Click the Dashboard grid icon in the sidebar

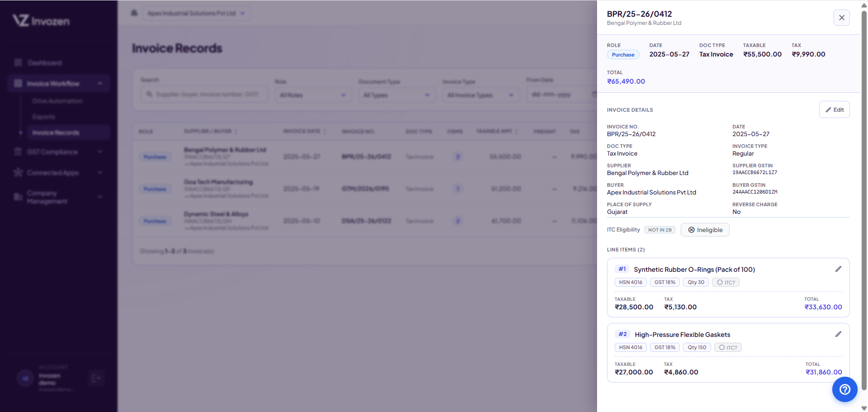18,62
